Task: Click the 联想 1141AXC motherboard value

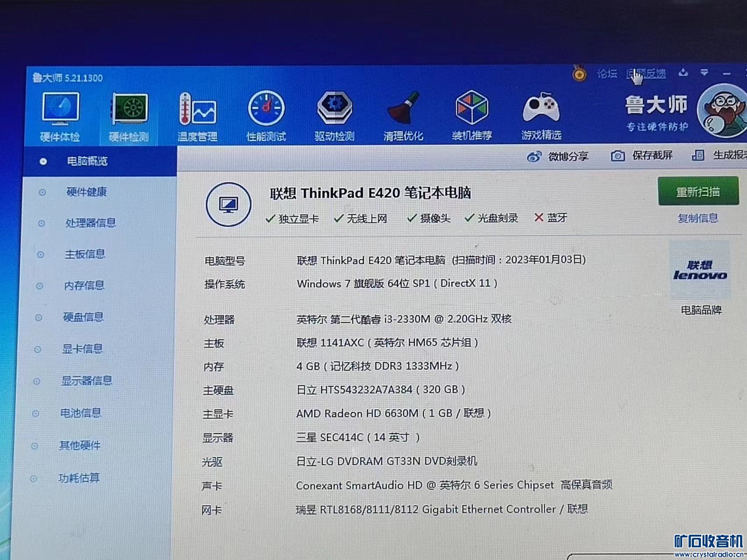Action: pos(387,343)
